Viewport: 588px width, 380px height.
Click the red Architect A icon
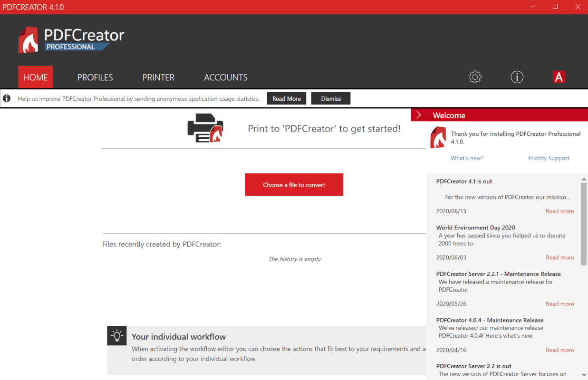pyautogui.click(x=559, y=77)
